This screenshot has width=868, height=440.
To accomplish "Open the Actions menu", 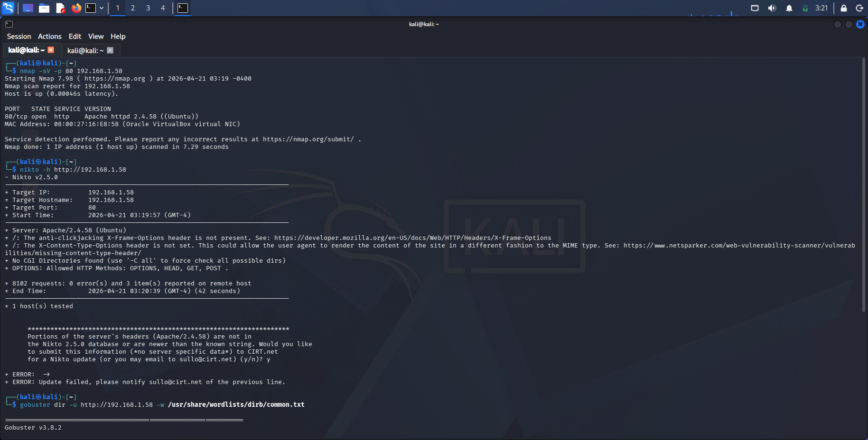I will click(x=50, y=37).
